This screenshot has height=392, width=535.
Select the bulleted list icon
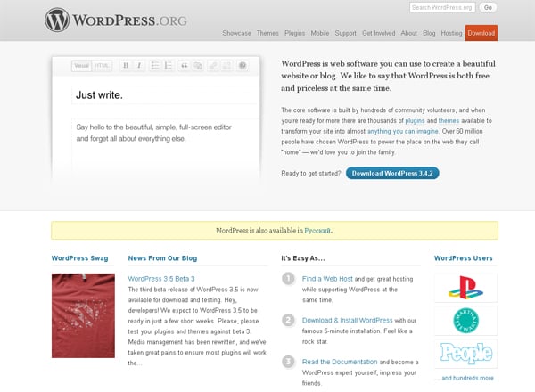point(155,65)
